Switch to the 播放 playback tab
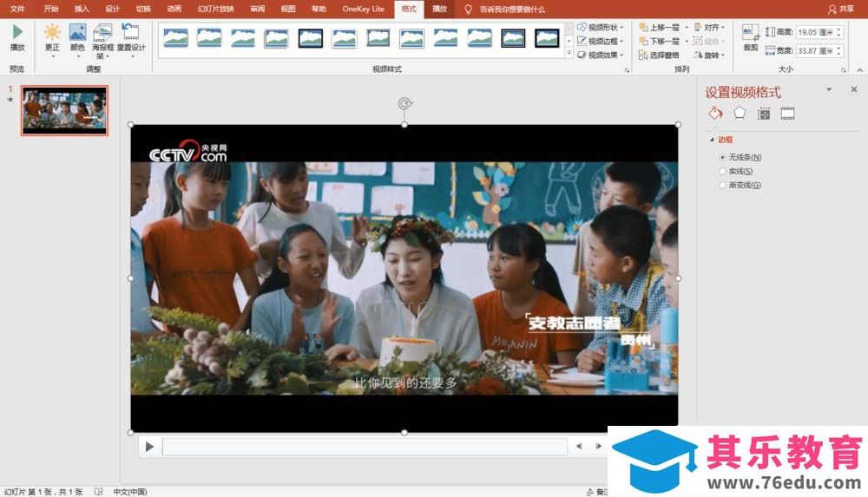This screenshot has height=497, width=868. tap(439, 9)
